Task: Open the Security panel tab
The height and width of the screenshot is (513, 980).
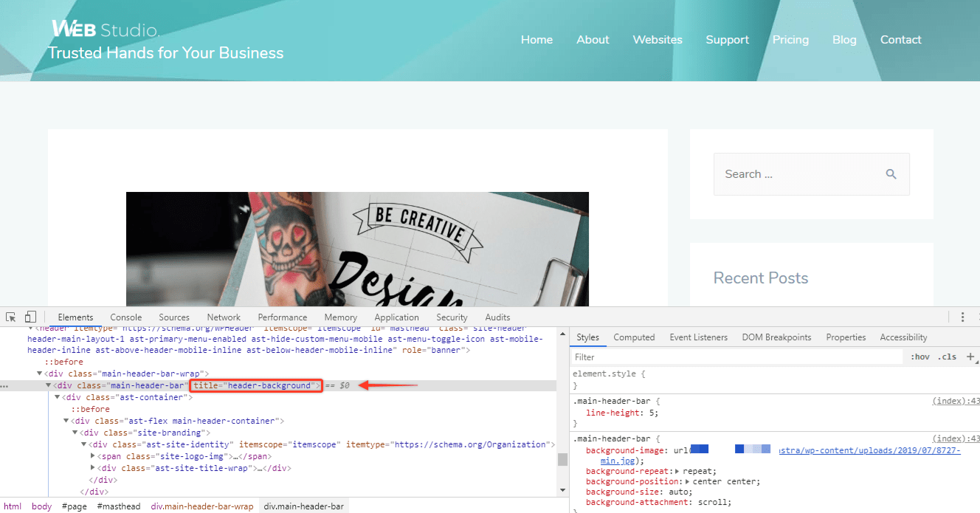Action: click(452, 317)
